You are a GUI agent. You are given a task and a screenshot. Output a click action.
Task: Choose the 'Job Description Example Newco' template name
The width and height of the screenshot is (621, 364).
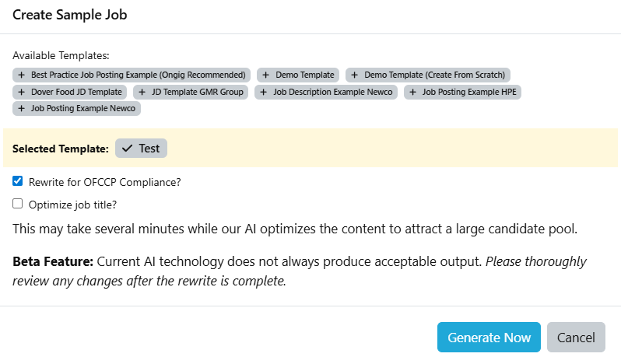tap(335, 92)
